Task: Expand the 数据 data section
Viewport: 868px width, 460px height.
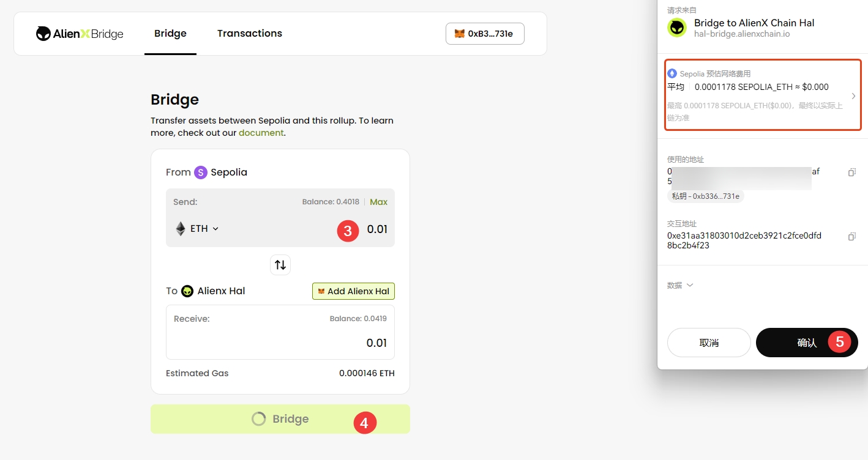Action: click(680, 285)
